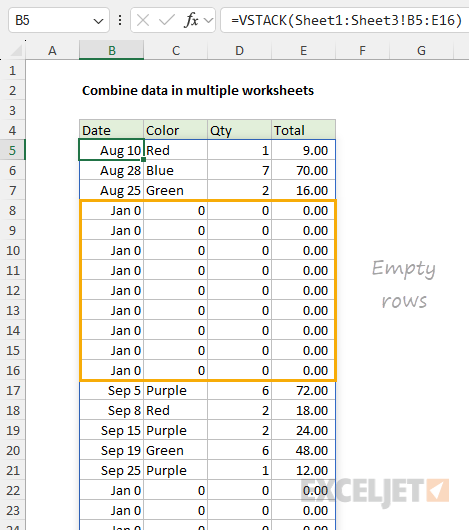Select column D header
The height and width of the screenshot is (530, 469).
tap(240, 50)
